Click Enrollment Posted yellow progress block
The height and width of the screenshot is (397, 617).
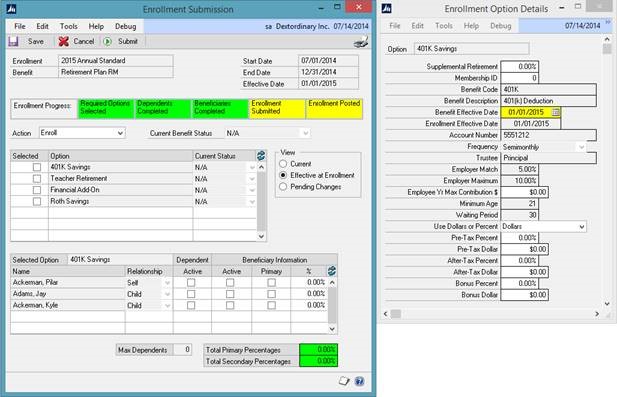(334, 108)
